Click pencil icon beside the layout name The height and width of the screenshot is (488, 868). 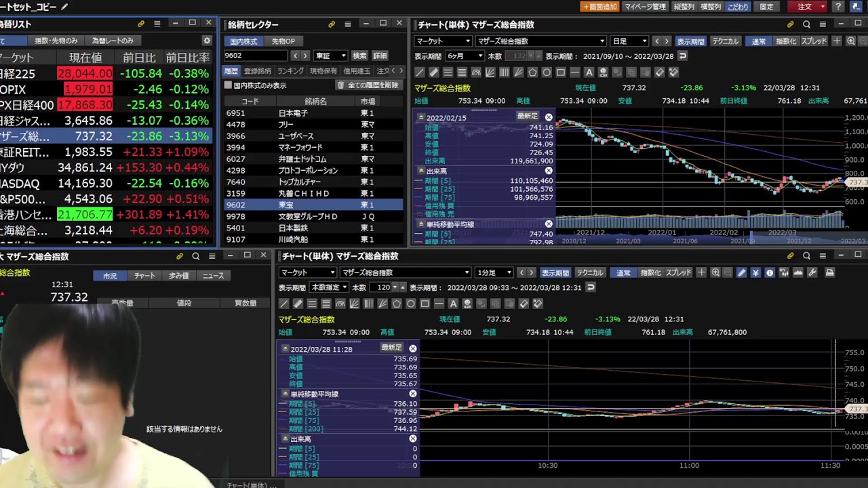(x=64, y=7)
